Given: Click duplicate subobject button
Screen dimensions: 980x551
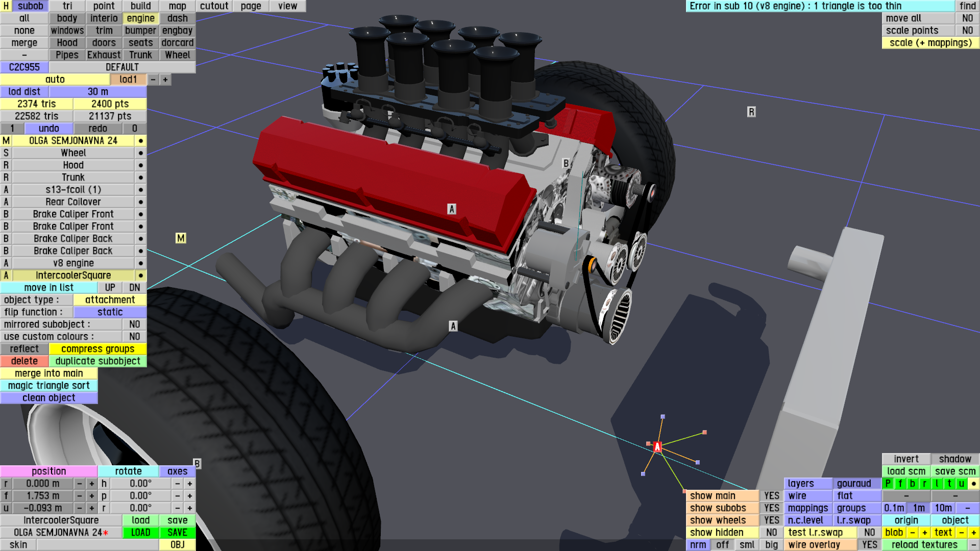Looking at the screenshot, I should tap(97, 361).
